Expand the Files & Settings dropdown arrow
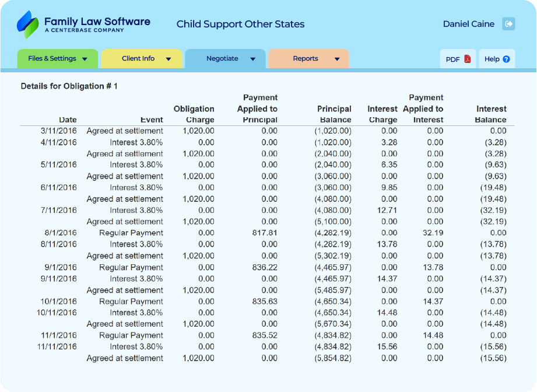This screenshot has width=537, height=392. click(x=85, y=59)
